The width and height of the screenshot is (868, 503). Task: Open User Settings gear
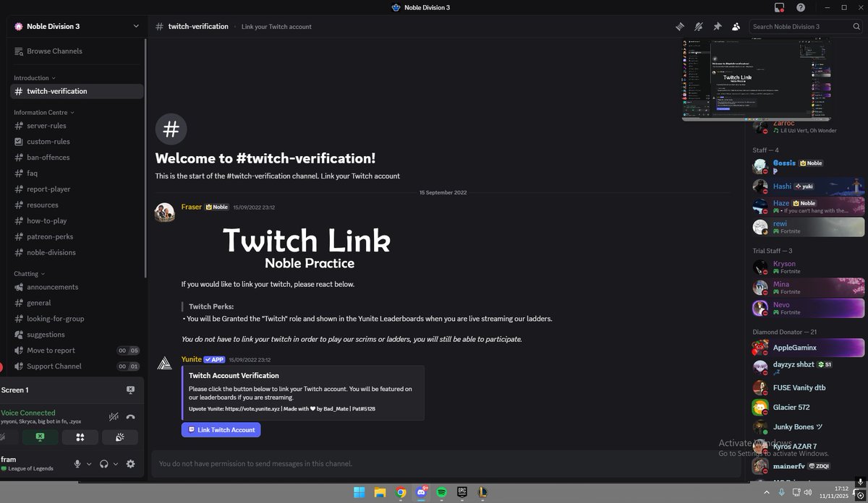[130, 464]
